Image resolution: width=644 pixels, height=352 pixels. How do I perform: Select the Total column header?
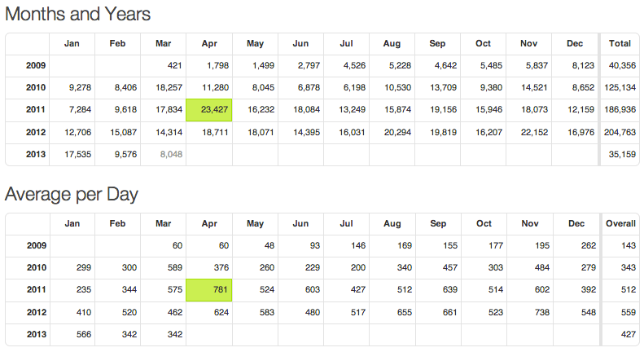[620, 43]
